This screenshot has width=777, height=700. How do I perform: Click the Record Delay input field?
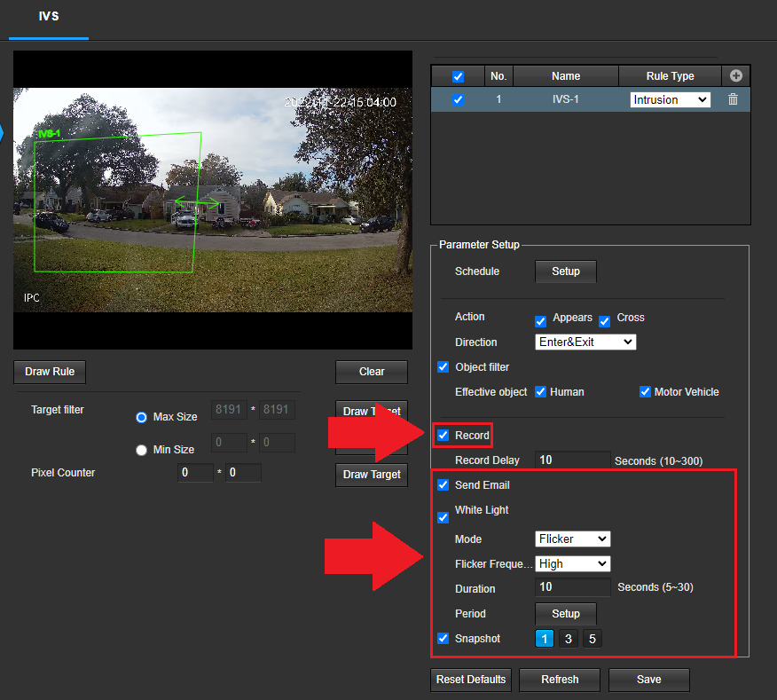572,460
